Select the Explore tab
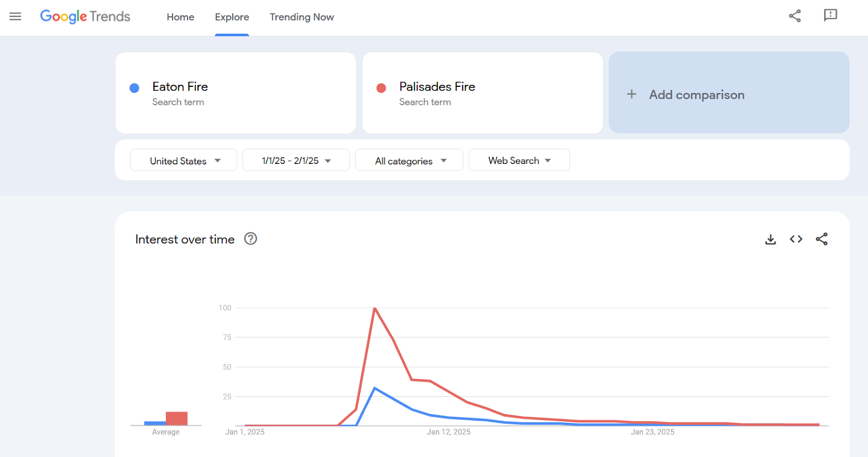 [232, 17]
